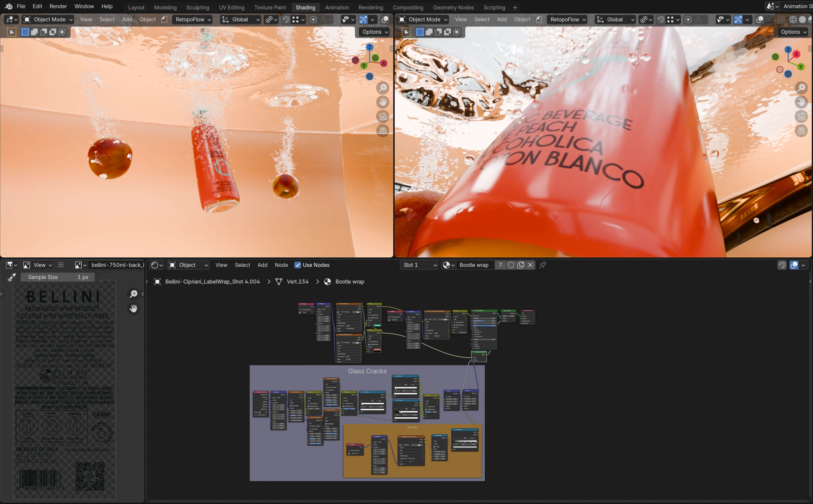This screenshot has height=504, width=813.
Task: Toggle gizmo display in left viewport
Action: [363, 19]
